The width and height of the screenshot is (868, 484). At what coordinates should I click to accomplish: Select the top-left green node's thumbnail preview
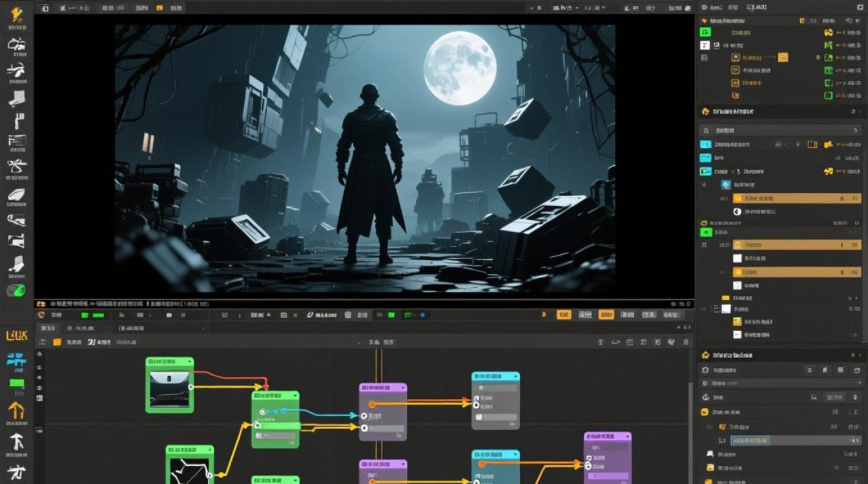[169, 386]
